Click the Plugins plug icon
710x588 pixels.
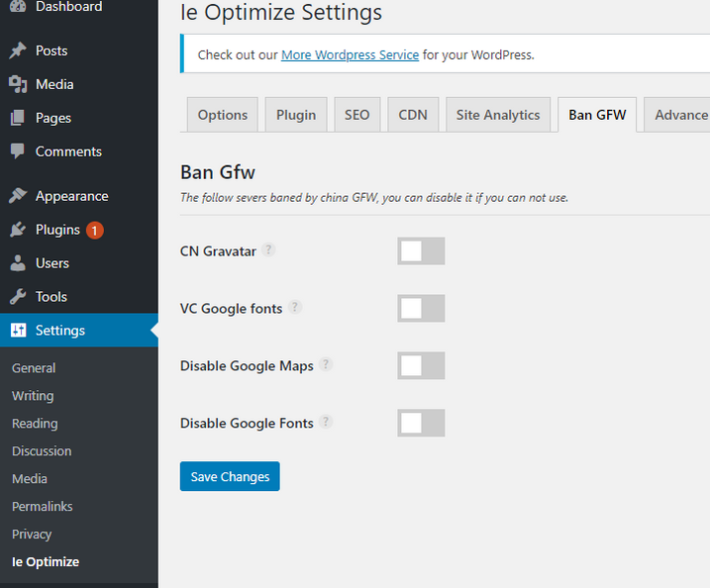(x=18, y=230)
